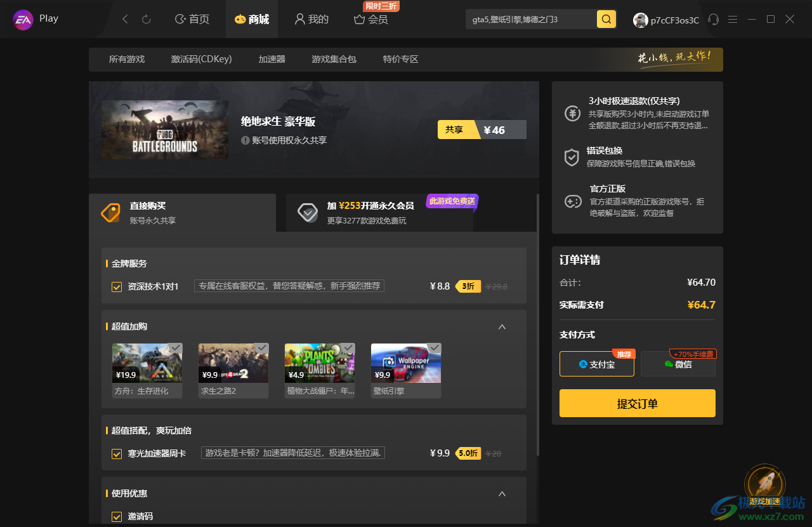The height and width of the screenshot is (527, 812).
Task: Click the official genuine gamepad icon
Action: (572, 201)
